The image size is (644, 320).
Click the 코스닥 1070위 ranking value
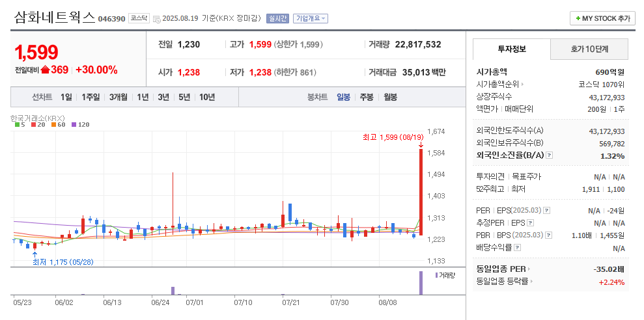click(x=602, y=85)
